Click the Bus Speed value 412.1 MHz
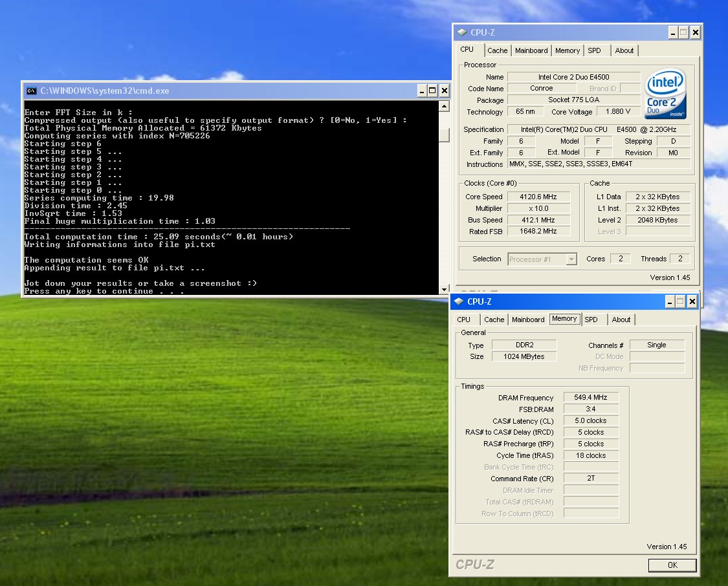The height and width of the screenshot is (586, 728). tap(538, 220)
